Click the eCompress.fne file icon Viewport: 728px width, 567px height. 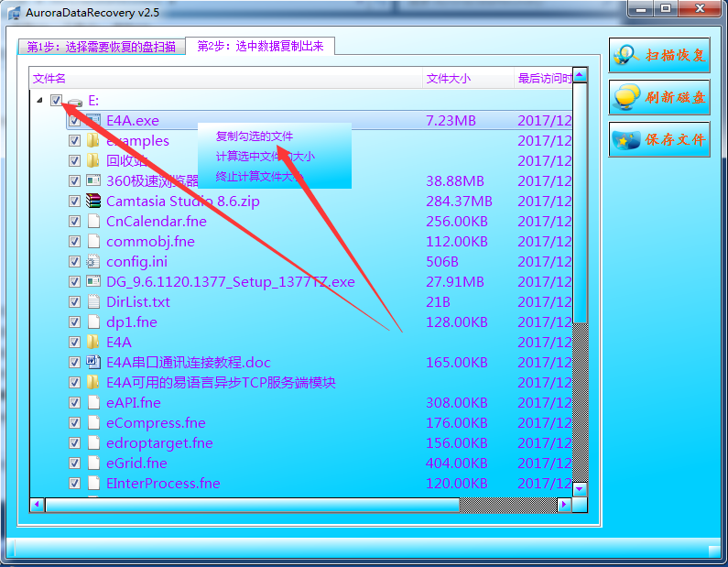tap(93, 422)
